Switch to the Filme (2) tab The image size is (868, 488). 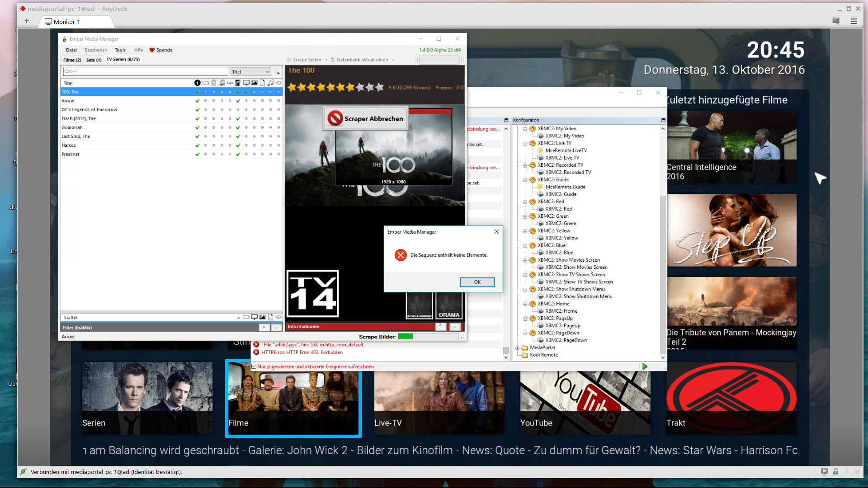pos(72,60)
